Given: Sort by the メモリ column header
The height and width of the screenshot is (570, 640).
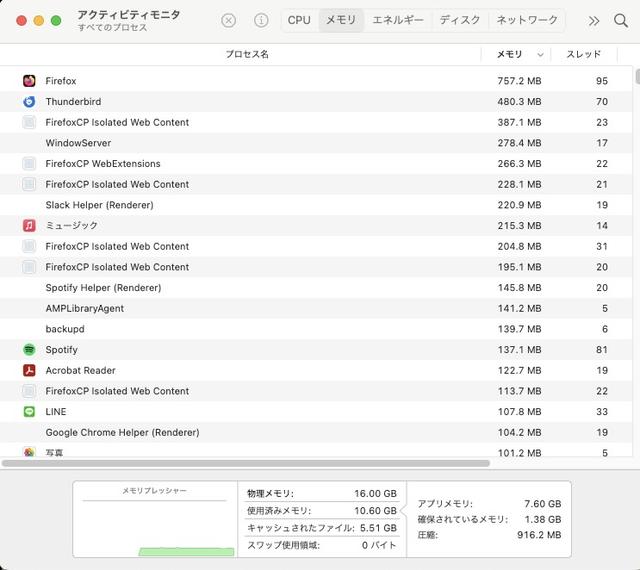Looking at the screenshot, I should pos(509,54).
